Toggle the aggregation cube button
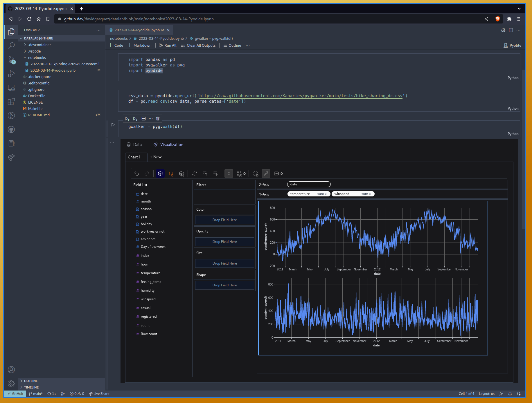Image resolution: width=532 pixels, height=403 pixels. [160, 174]
